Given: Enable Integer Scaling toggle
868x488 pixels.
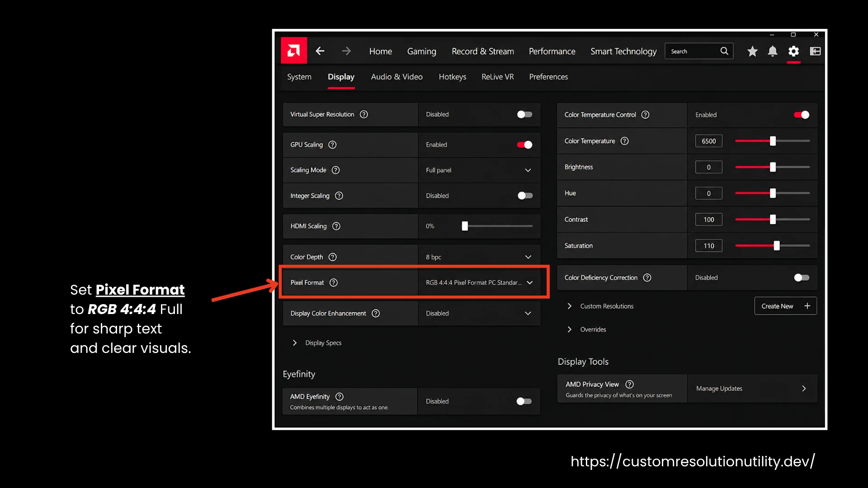Looking at the screenshot, I should click(525, 196).
